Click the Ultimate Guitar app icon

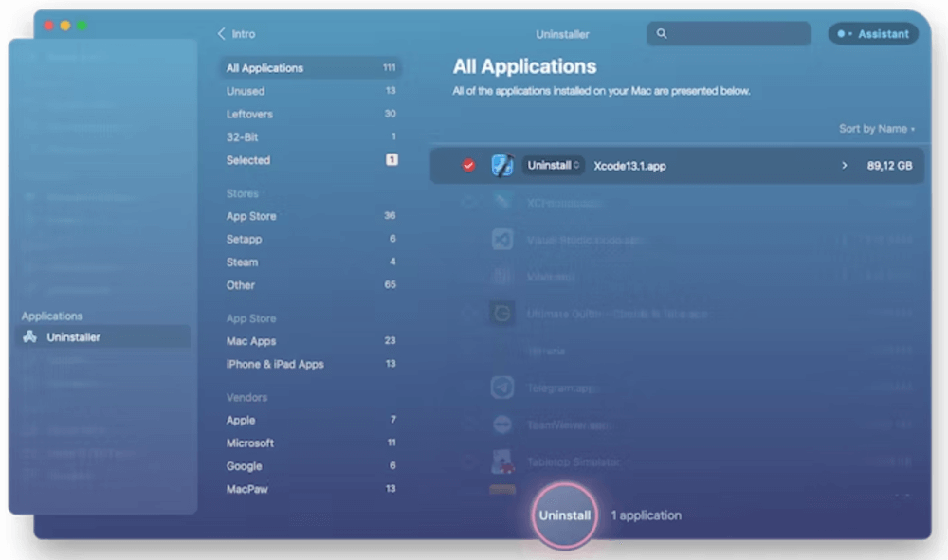pyautogui.click(x=501, y=314)
